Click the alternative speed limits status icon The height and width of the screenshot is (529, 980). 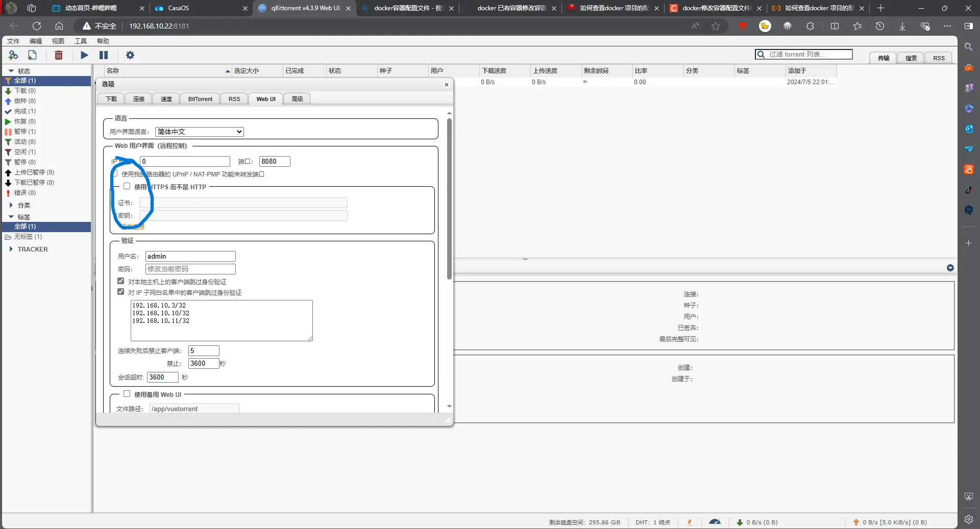point(715,522)
